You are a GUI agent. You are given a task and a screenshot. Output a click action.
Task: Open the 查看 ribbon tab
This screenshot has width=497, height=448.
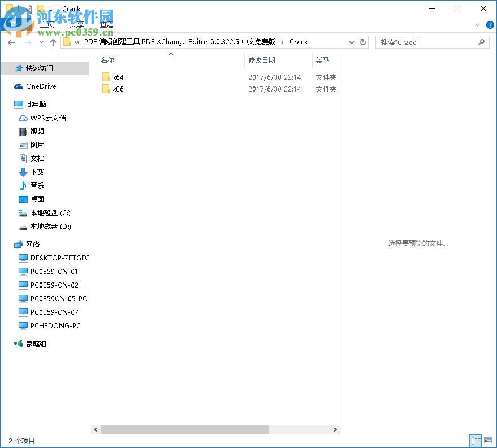click(x=106, y=24)
